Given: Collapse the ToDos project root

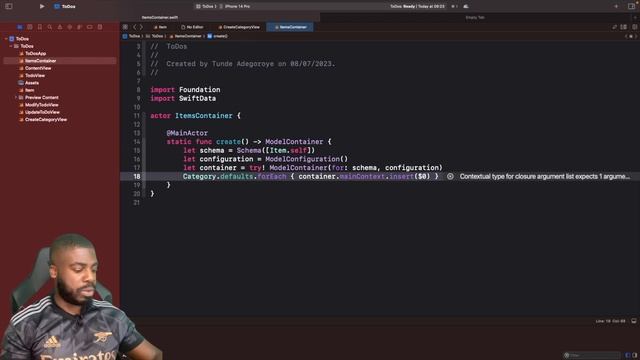Looking at the screenshot, I should click(x=6, y=39).
